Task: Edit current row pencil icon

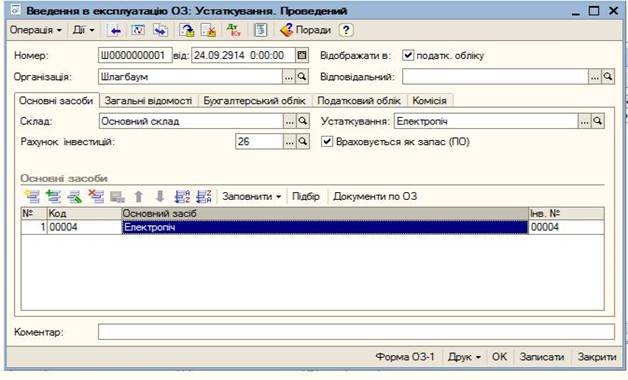Action: tap(74, 196)
